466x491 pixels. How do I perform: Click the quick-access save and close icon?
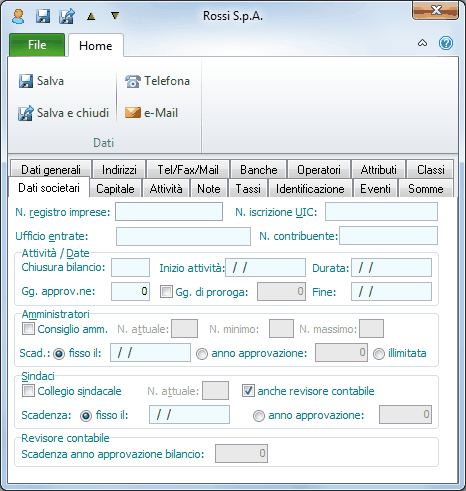point(67,16)
